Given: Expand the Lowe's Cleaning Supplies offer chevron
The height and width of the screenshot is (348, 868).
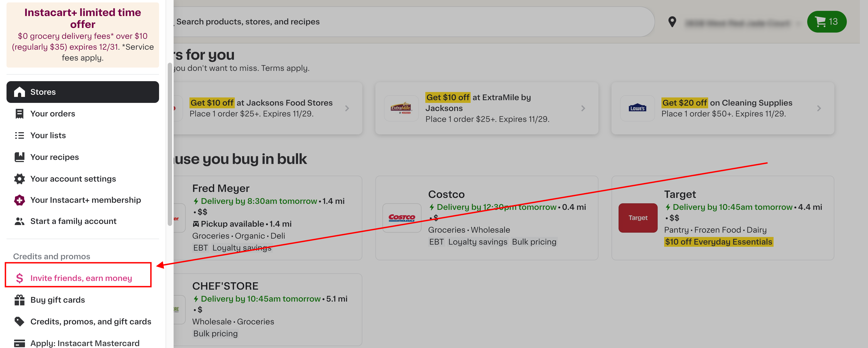Looking at the screenshot, I should (x=819, y=109).
